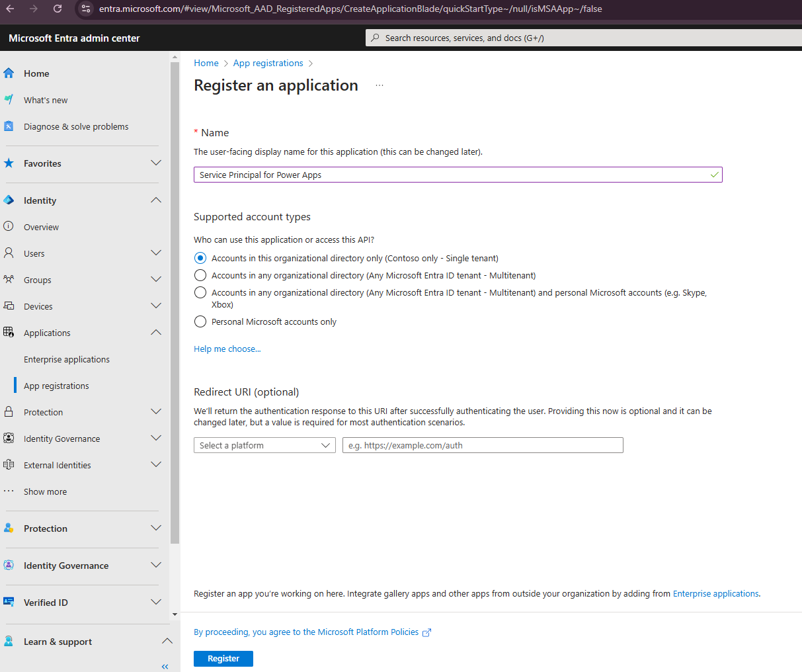
Task: Click the Home breadcrumb link
Action: [206, 63]
